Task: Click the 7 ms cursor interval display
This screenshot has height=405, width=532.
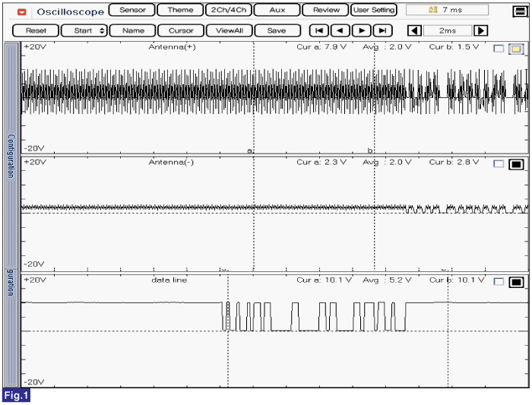Action: [x=447, y=10]
